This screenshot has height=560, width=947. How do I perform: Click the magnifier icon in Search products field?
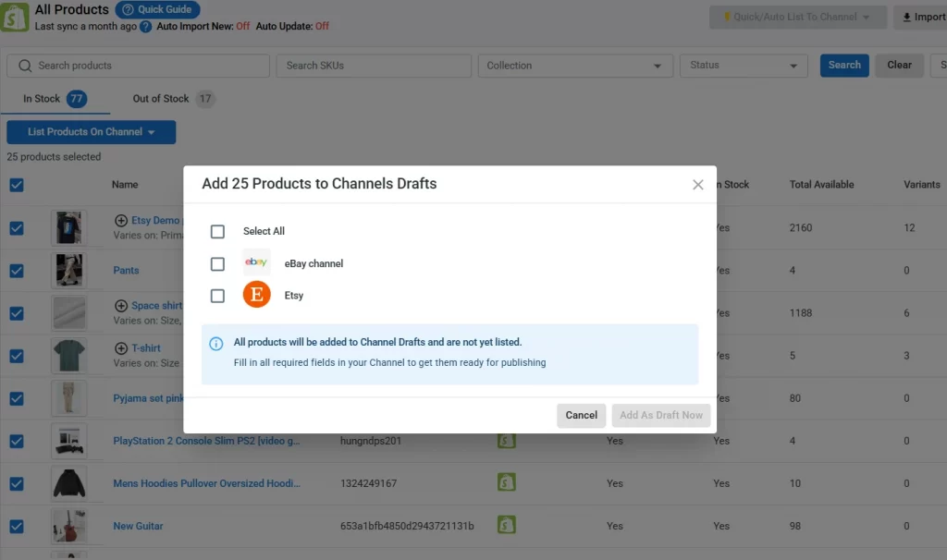[x=25, y=65]
